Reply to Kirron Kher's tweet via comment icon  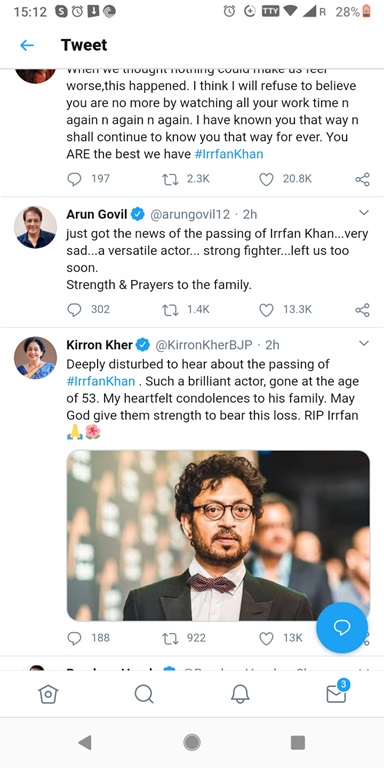74,638
